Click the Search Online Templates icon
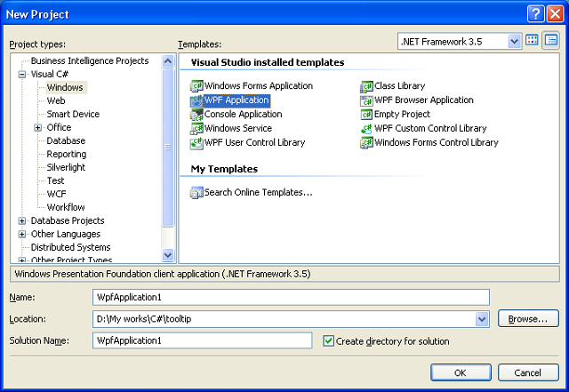Image resolution: width=569 pixels, height=392 pixels. [x=196, y=192]
